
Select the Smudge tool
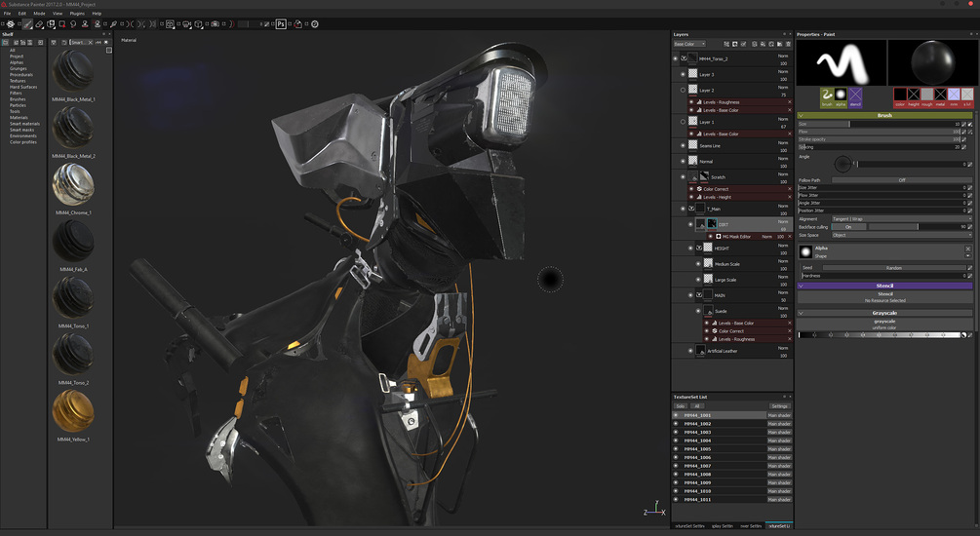pyautogui.click(x=73, y=23)
